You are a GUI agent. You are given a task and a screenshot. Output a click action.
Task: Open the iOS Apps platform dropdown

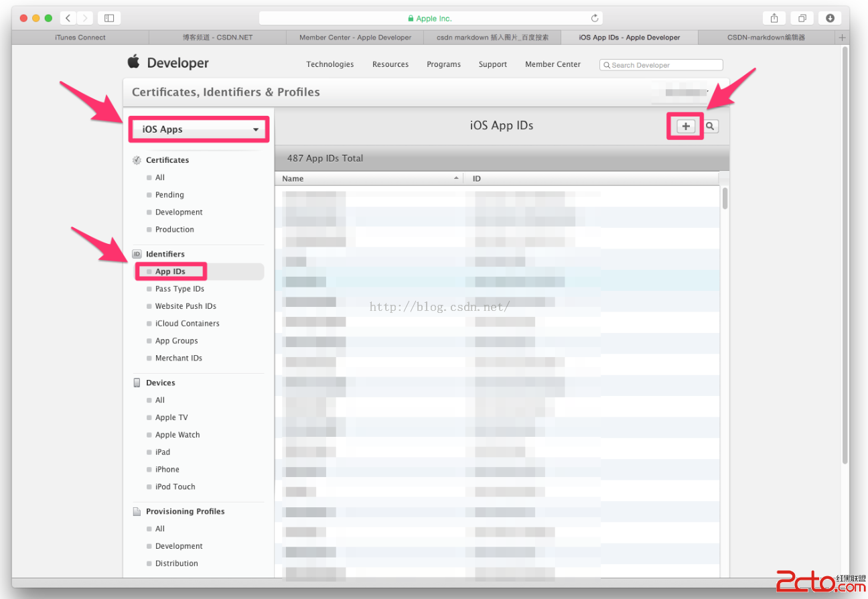click(x=199, y=129)
